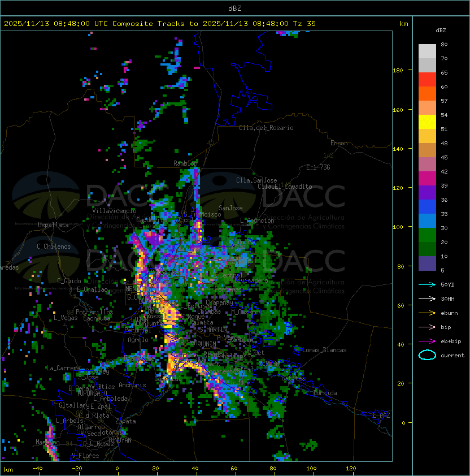Click the 120 horizontal axis value
The image size is (470, 476).
point(351,469)
